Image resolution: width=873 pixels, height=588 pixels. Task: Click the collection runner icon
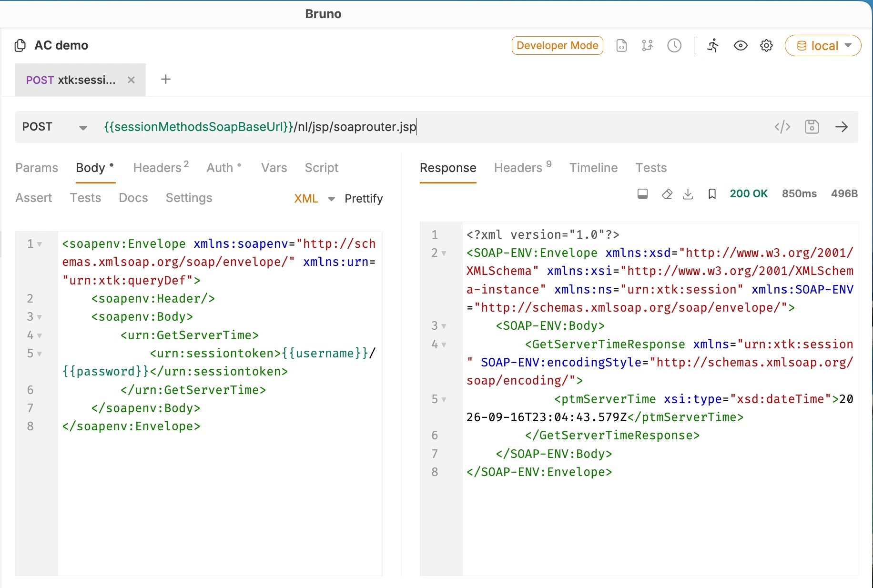click(x=713, y=45)
